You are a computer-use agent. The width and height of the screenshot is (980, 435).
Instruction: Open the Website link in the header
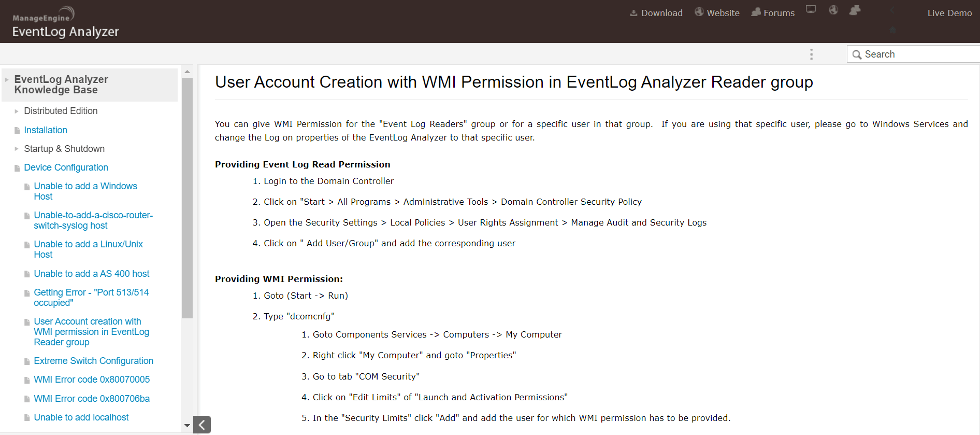pyautogui.click(x=717, y=13)
